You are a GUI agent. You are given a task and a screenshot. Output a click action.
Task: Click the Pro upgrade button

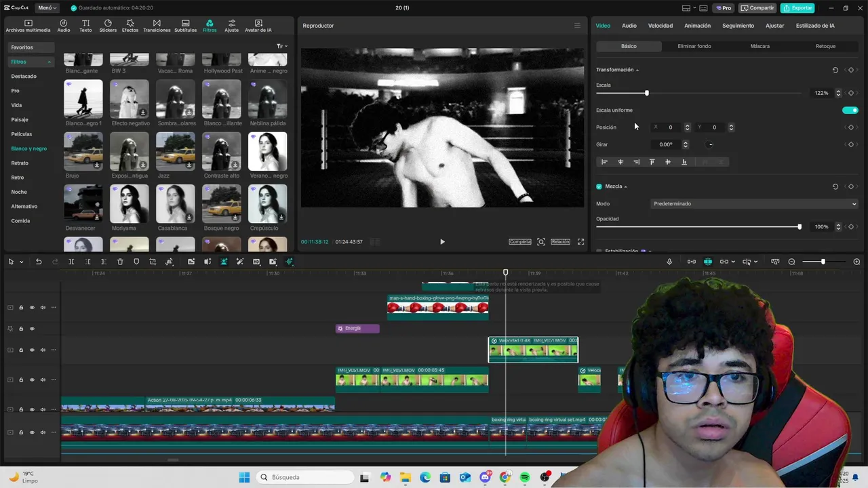723,8
